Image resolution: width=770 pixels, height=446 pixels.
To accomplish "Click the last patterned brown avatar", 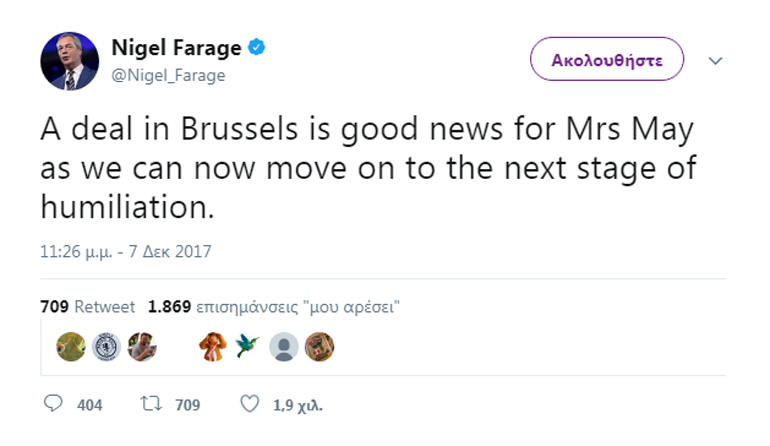I will (x=319, y=346).
